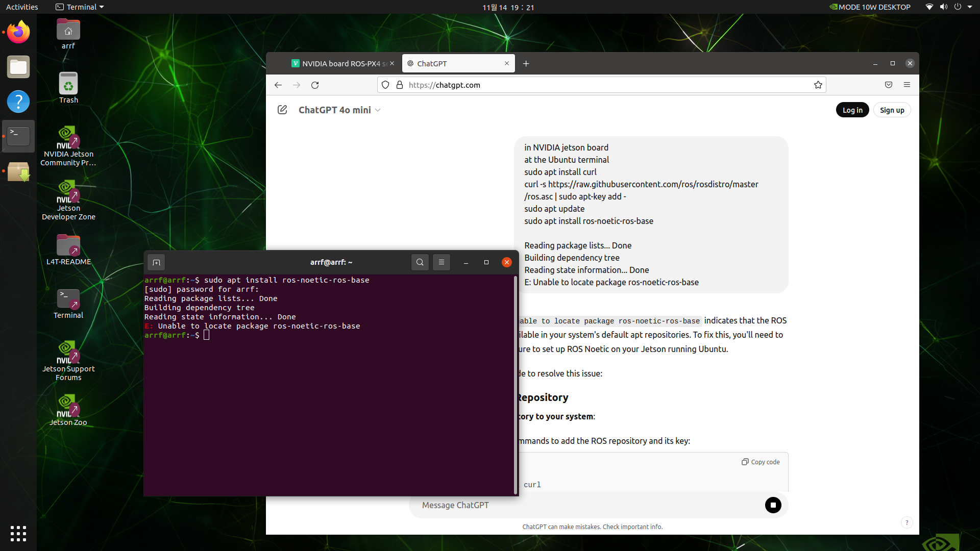Stop ChatGPT response generation
This screenshot has height=551, width=980.
(773, 505)
